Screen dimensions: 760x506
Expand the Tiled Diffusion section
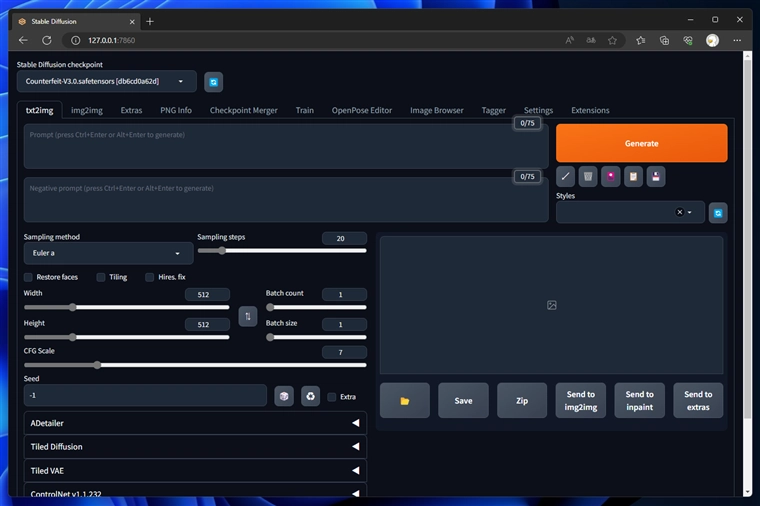(x=195, y=447)
